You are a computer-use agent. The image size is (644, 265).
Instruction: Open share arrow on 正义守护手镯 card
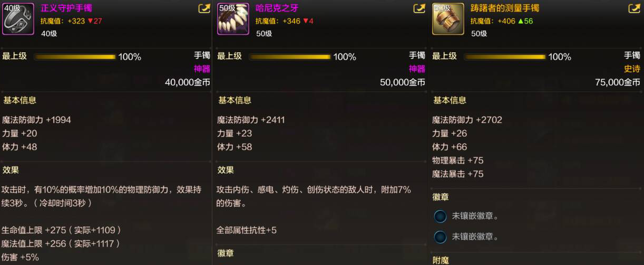point(204,8)
